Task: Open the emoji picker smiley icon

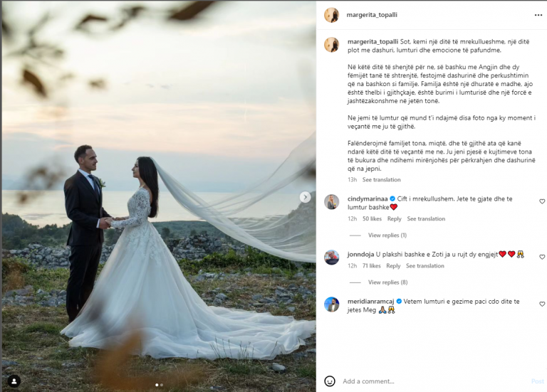Action: click(x=330, y=381)
